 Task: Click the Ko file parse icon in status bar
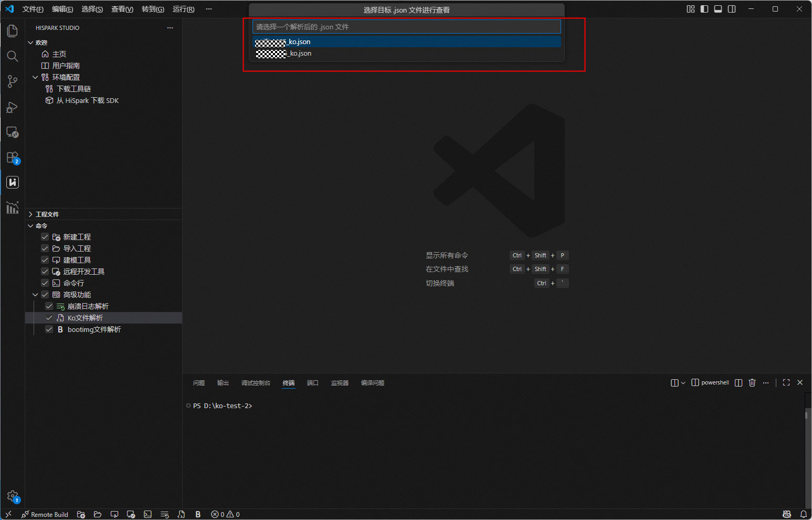coord(182,514)
